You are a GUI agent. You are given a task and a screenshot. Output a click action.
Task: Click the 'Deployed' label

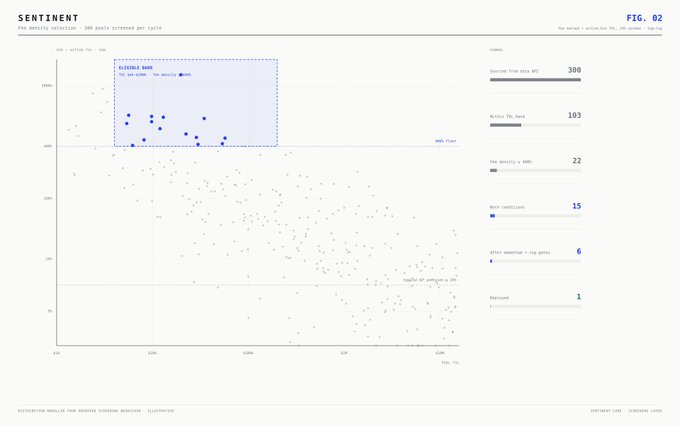(499, 298)
